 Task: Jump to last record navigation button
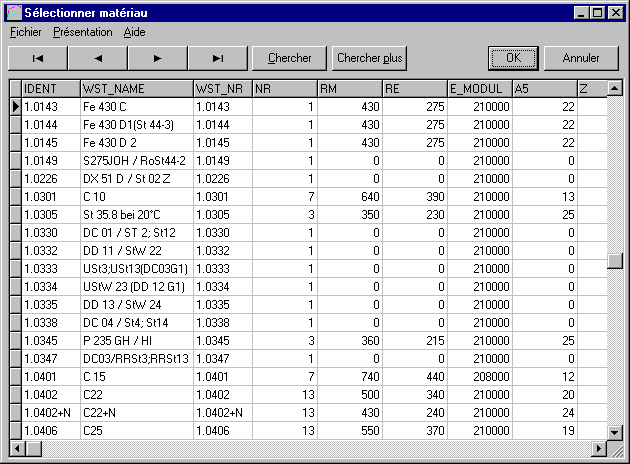pyautogui.click(x=217, y=58)
